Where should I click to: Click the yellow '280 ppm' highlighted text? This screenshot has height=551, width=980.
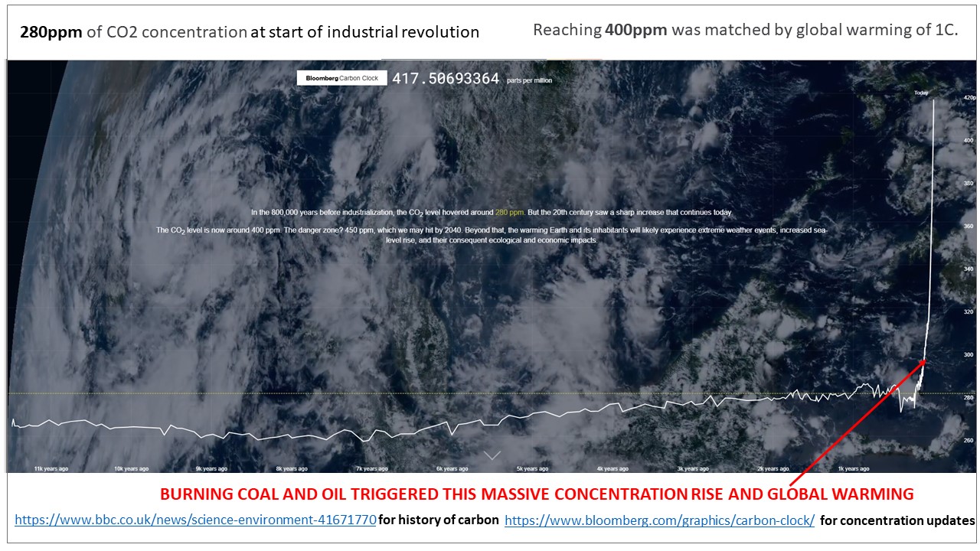(510, 212)
